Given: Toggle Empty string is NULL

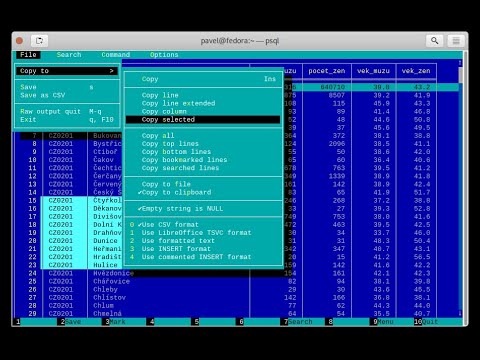Looking at the screenshot, I should coord(203,208).
